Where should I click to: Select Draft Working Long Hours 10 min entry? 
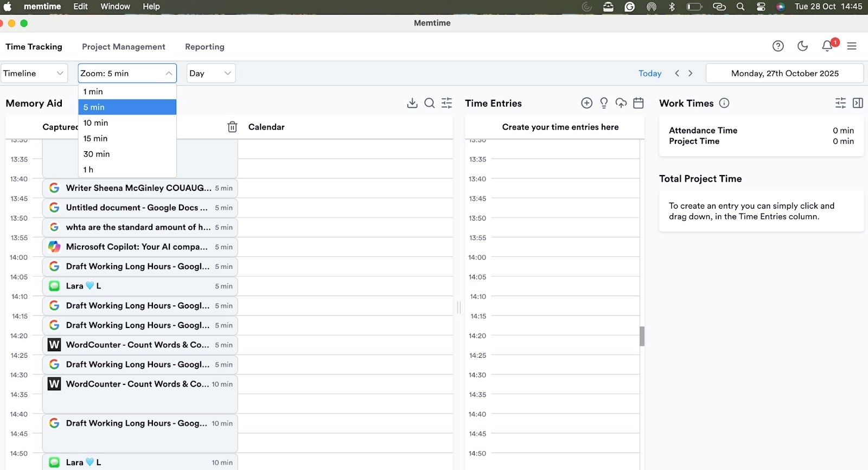(140, 433)
